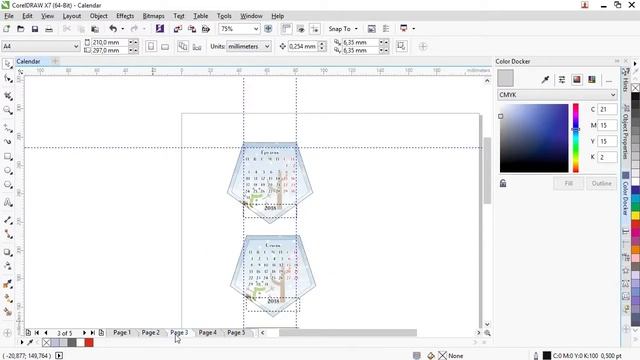The height and width of the screenshot is (360, 640).
Task: Open the Effects menu
Action: (x=125, y=16)
